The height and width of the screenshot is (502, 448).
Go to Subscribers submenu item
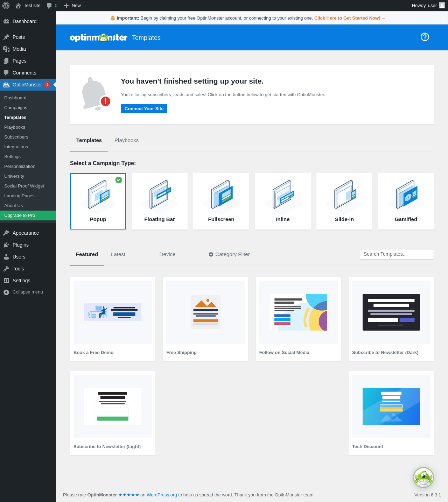[x=16, y=137]
